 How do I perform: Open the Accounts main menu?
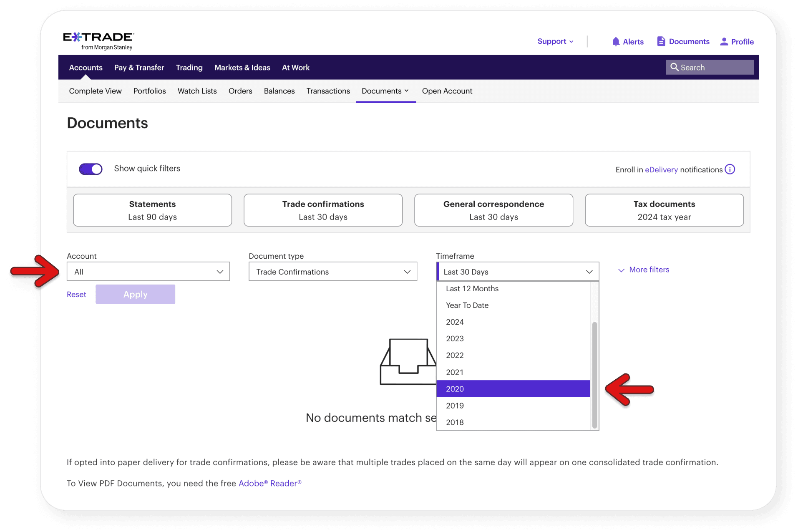point(86,67)
